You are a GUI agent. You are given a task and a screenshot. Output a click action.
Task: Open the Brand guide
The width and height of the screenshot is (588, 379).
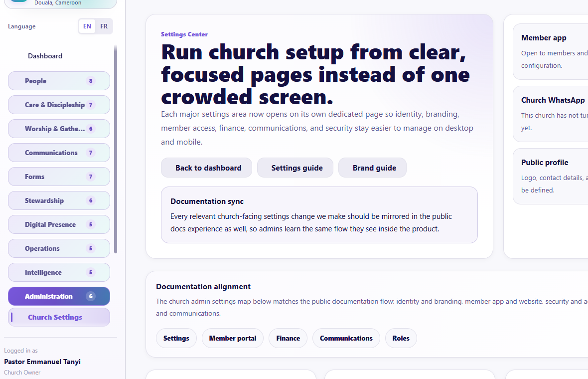372,168
